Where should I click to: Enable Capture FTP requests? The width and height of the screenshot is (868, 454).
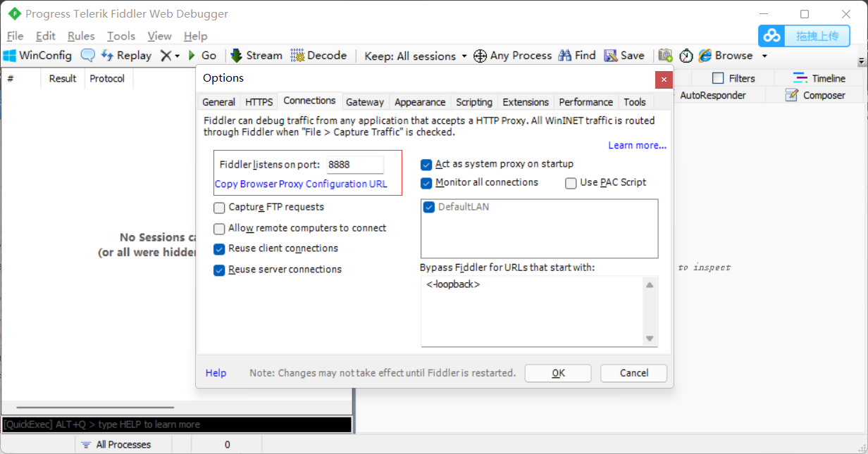click(219, 208)
